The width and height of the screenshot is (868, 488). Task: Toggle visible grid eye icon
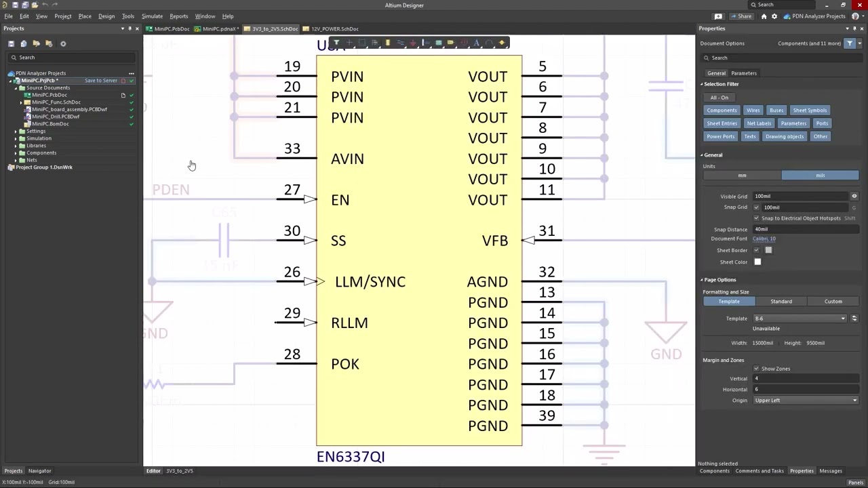(854, 196)
